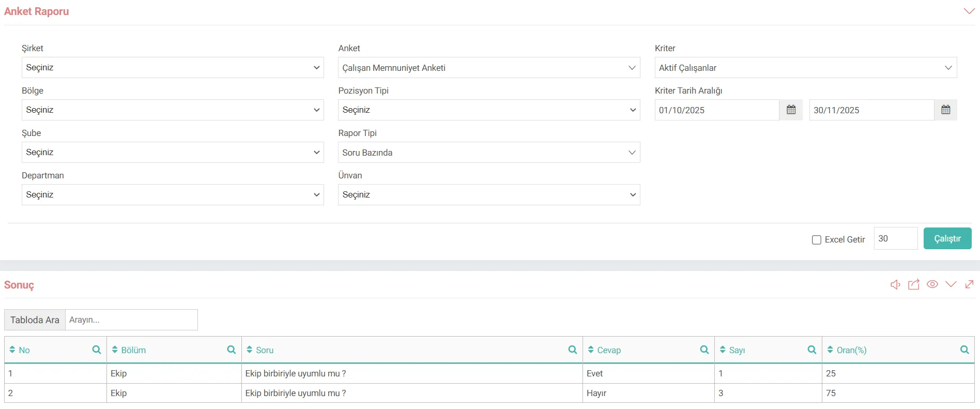
Task: Click the Soru column search icon
Action: [x=572, y=350]
